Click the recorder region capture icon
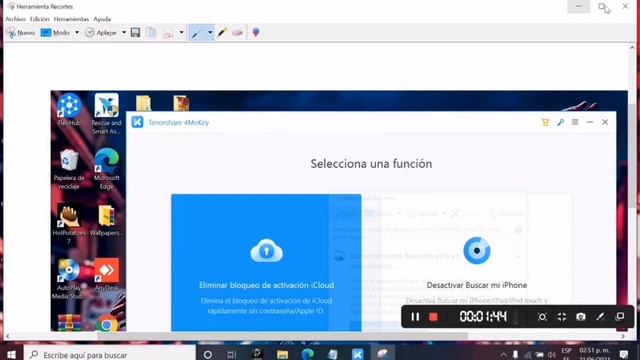 click(x=542, y=317)
